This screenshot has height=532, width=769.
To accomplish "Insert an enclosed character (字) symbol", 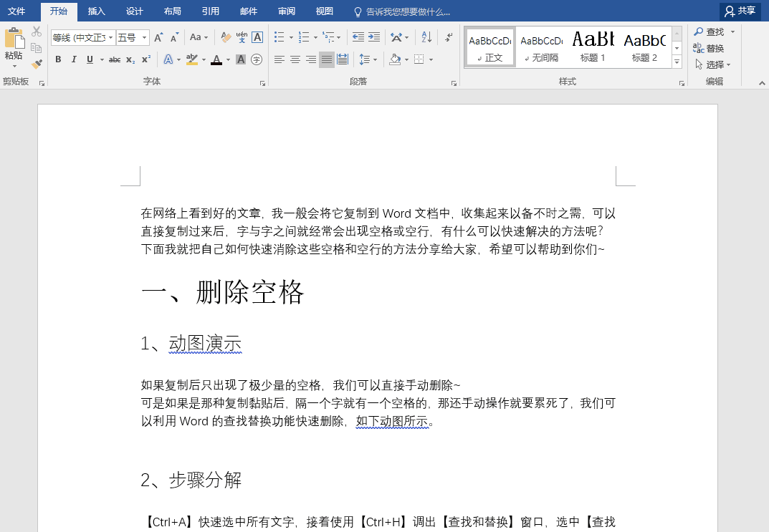I will pos(257,59).
